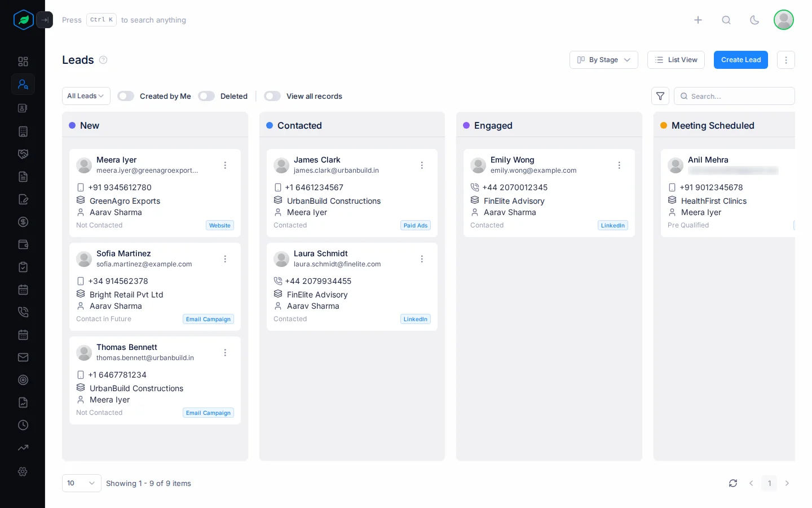Switch to List View
The width and height of the screenshot is (812, 508).
(676, 60)
